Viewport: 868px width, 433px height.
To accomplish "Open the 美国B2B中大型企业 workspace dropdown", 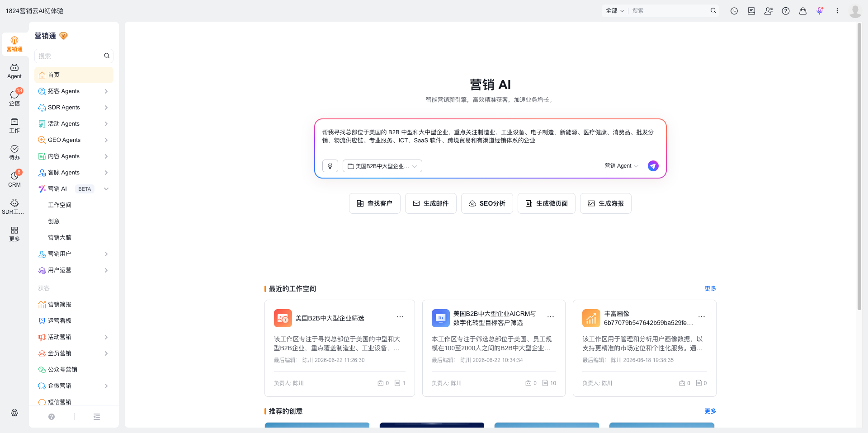I will [382, 166].
